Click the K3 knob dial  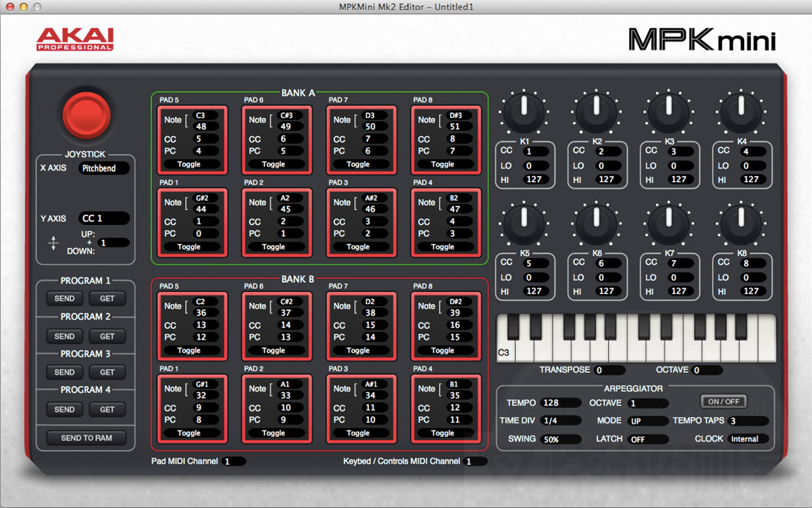point(669,112)
